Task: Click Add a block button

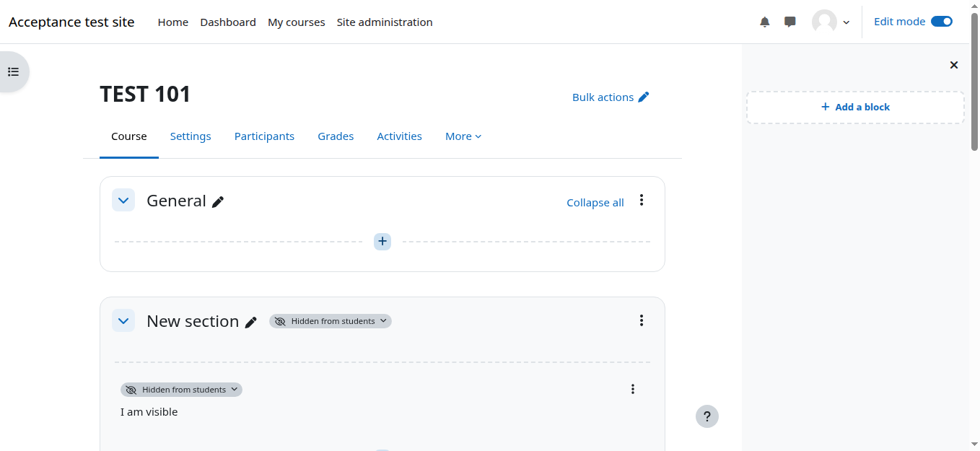Action: click(x=855, y=107)
